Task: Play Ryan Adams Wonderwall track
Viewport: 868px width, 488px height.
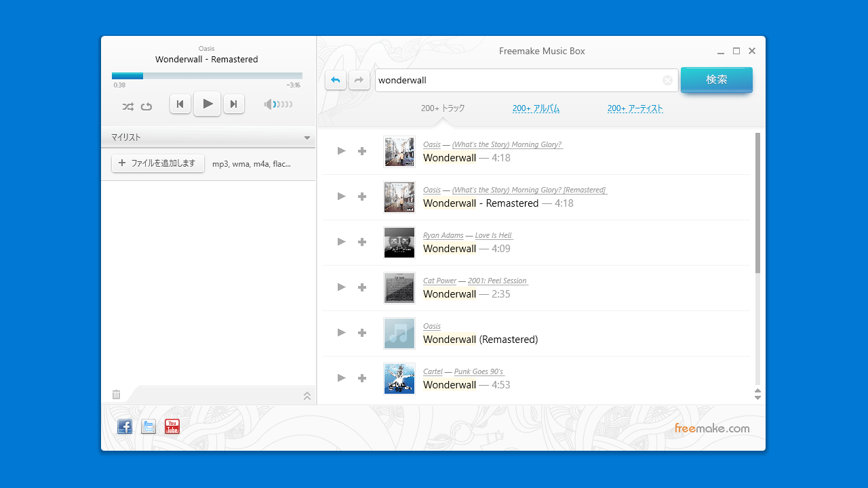Action: click(x=342, y=241)
